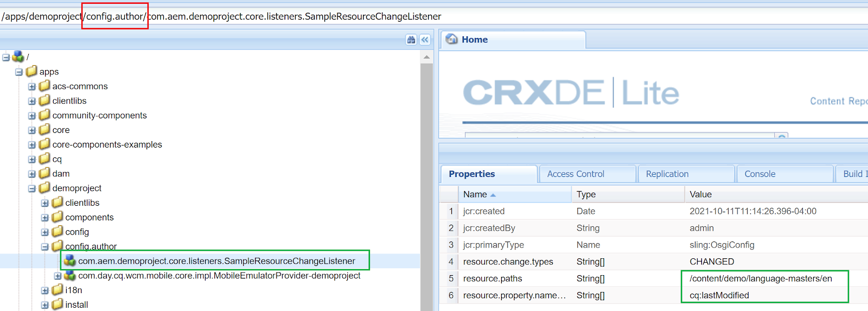Click the resource.property.name… property name
The height and width of the screenshot is (311, 868).
pyautogui.click(x=514, y=295)
